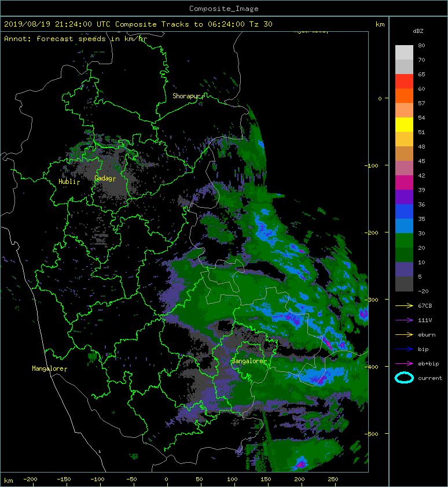Select the Bangalore city label
Viewport: 448px width, 487px height.
(x=248, y=361)
